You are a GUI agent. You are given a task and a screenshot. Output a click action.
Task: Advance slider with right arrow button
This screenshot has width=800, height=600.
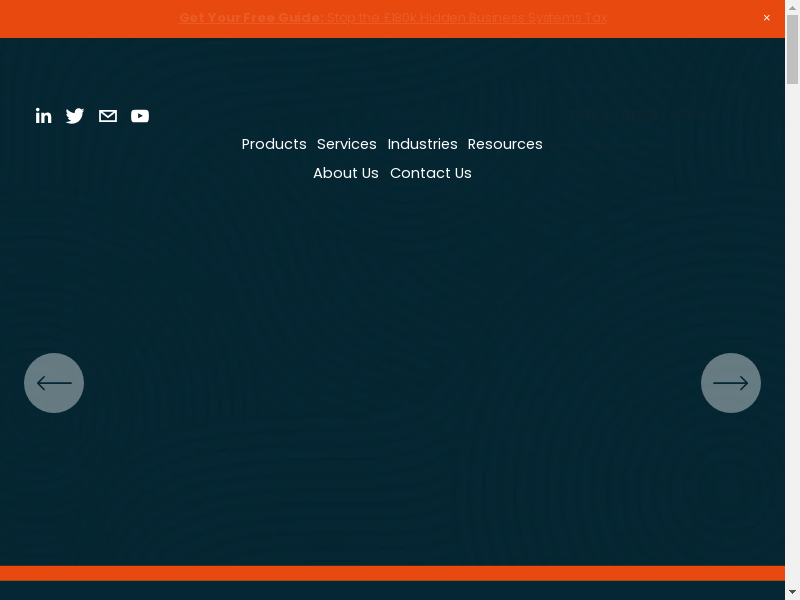731,383
